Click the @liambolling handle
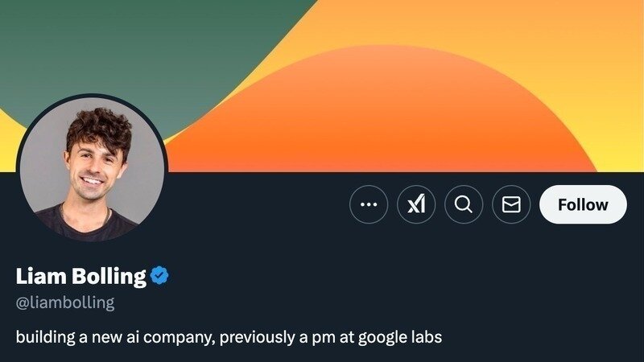This screenshot has width=644, height=362. (x=65, y=303)
